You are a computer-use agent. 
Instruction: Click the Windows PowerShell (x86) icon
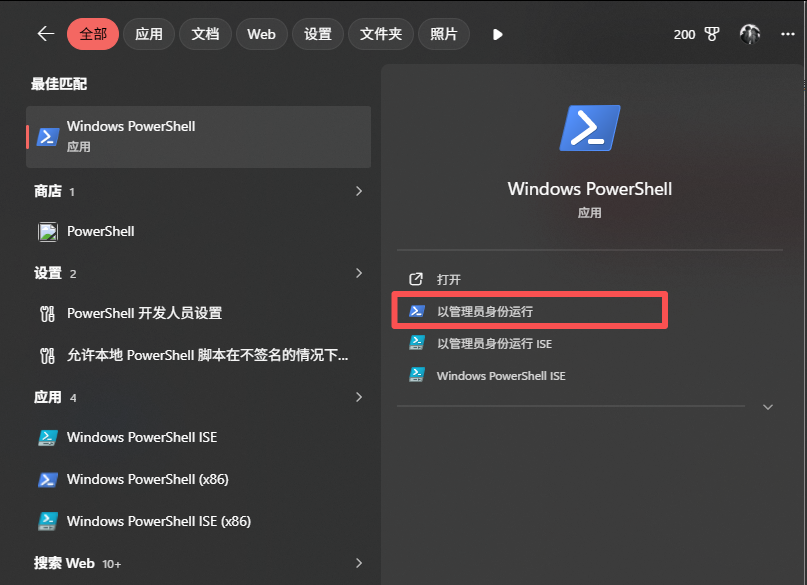coord(48,480)
